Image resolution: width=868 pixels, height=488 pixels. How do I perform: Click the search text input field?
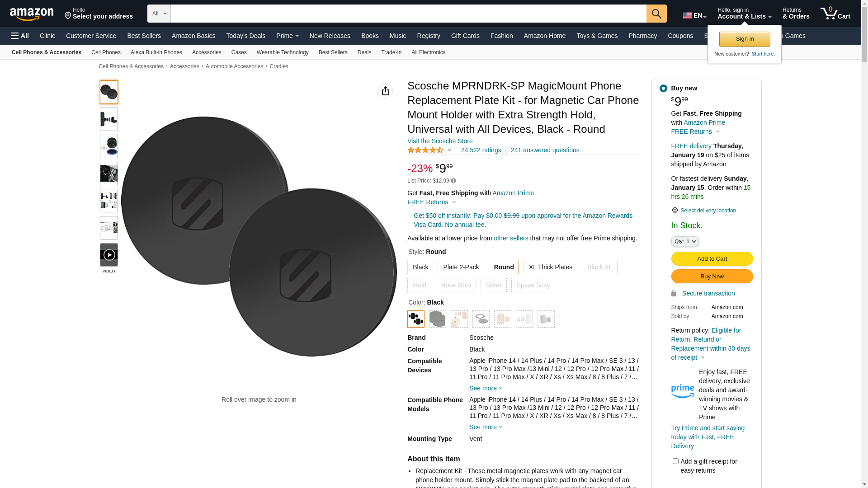(409, 14)
